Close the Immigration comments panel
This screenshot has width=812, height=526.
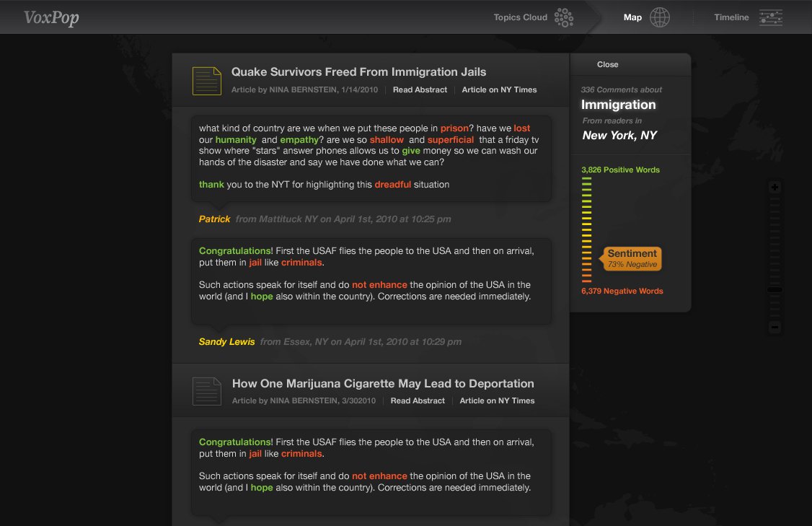pos(607,64)
